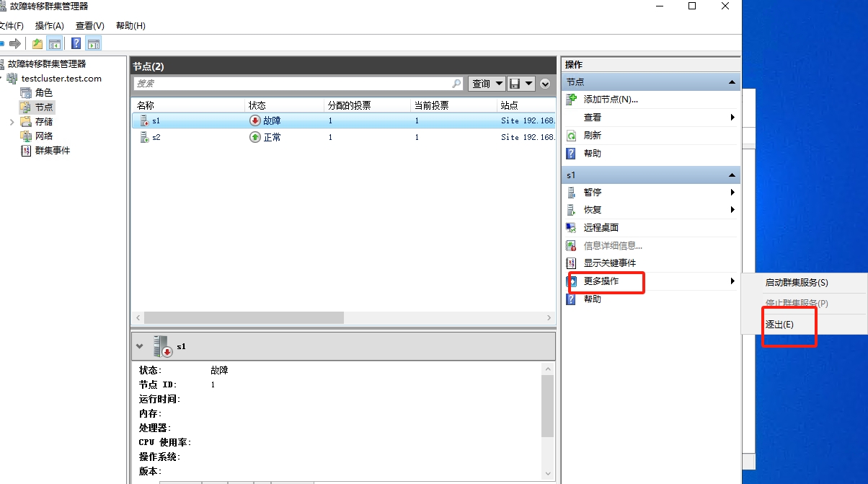Collapse the 节点 actions section
The width and height of the screenshot is (868, 484).
pos(732,82)
